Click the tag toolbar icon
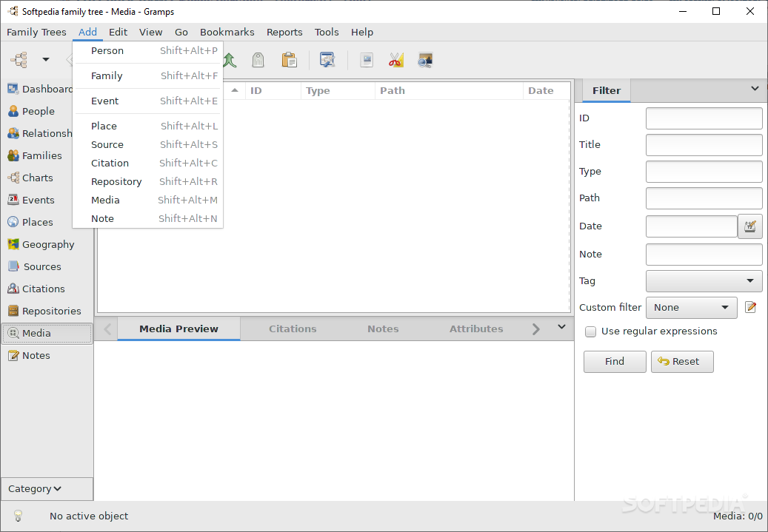 point(258,60)
